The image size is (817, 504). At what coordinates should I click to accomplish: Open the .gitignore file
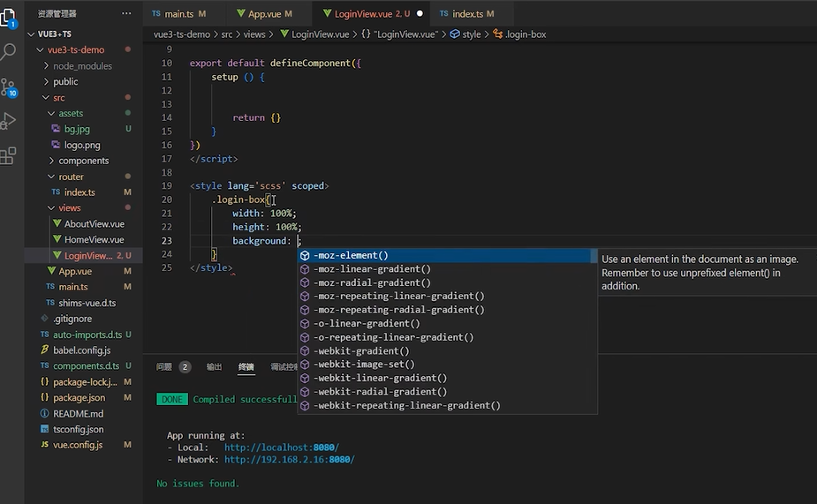coord(83,319)
